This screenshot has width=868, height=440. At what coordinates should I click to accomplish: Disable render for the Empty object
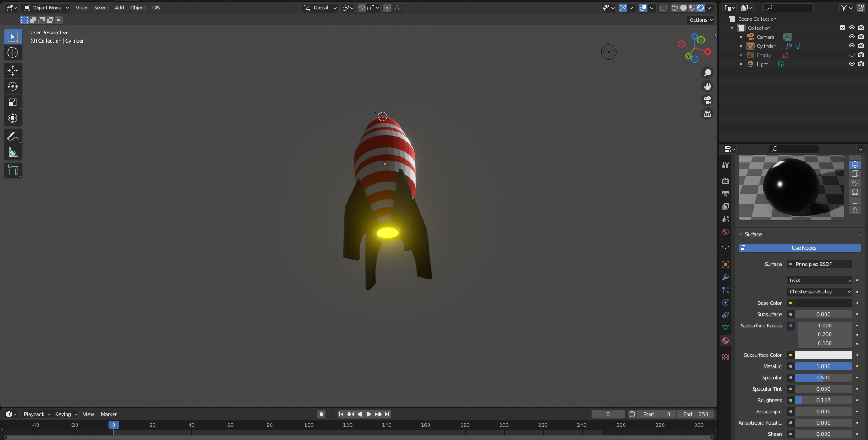pos(861,55)
